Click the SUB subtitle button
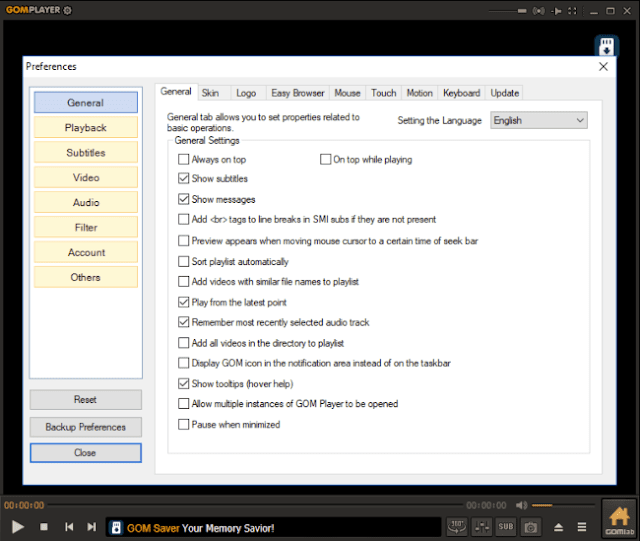 (506, 527)
